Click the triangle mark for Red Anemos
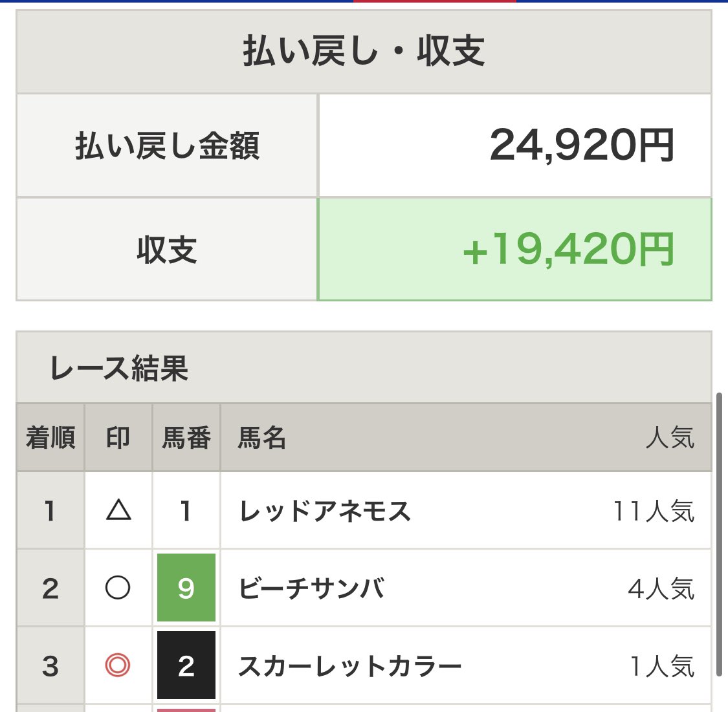This screenshot has width=728, height=712. pyautogui.click(x=118, y=510)
